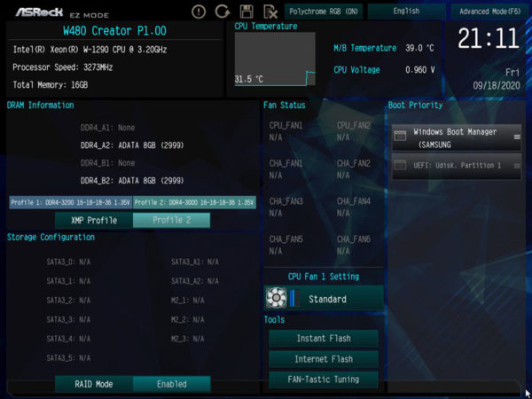Screen dimensions: 532x399
Task: Open Instant Flash tool
Action: (x=324, y=339)
